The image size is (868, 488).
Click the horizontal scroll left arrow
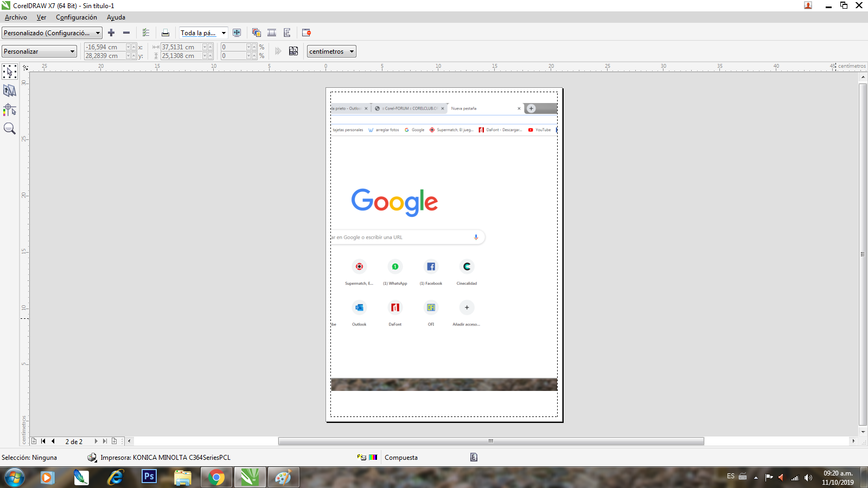tap(129, 441)
